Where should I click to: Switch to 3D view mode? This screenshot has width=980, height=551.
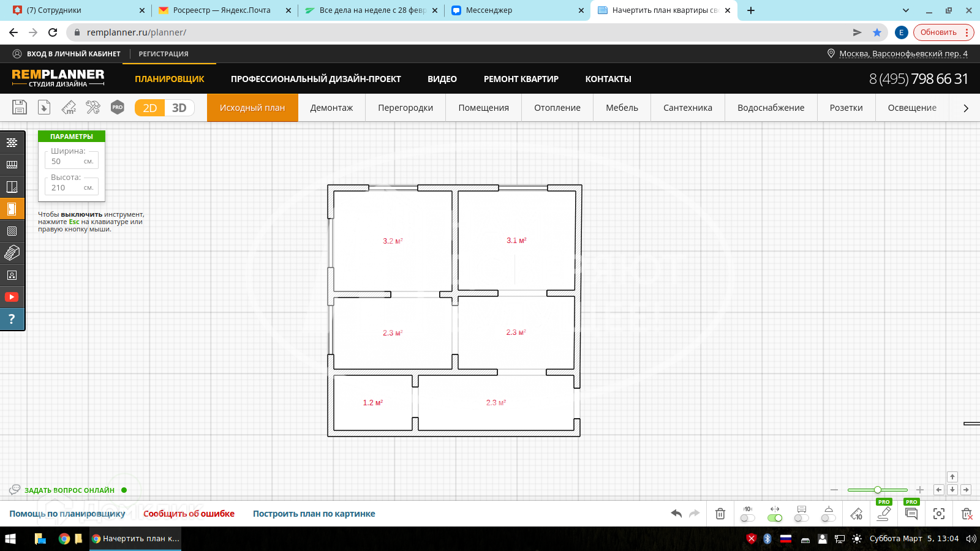(x=179, y=108)
